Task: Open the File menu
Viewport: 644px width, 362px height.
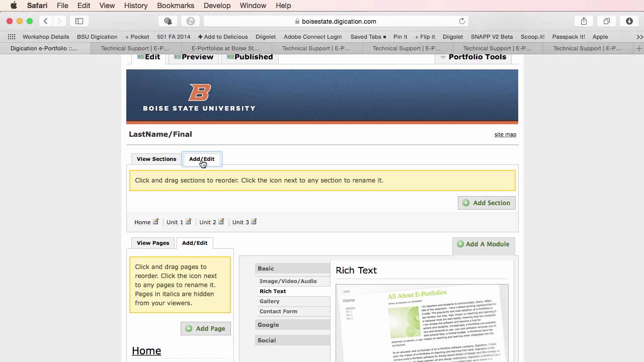Action: click(x=62, y=6)
